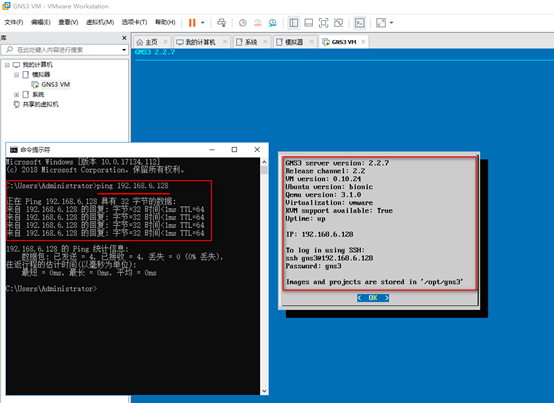Click 'ssh gns3@192.168.6.128' text in dialog
Screen dimensions: 554x403
pos(329,258)
